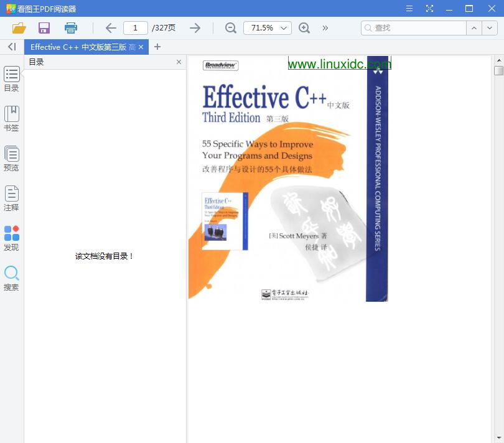The image size is (504, 443).
Task: Click the scrollbar up arrow
Action: pos(498,60)
